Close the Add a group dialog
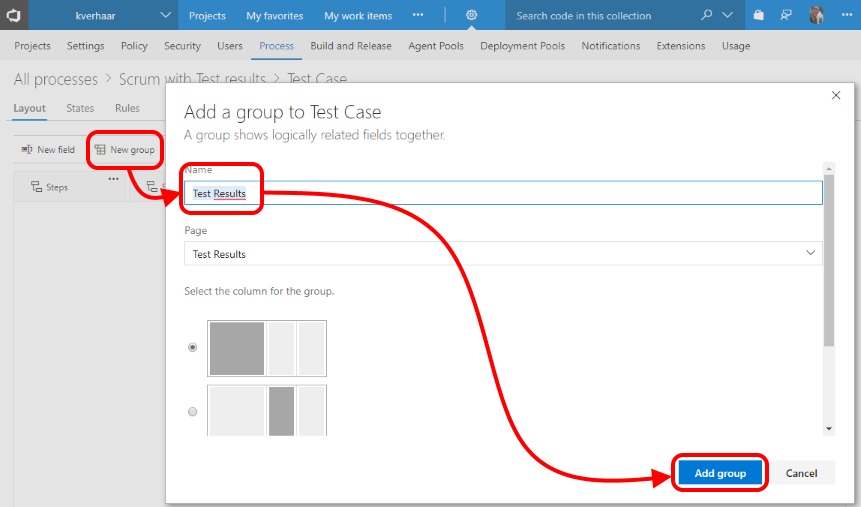The image size is (861, 507). [836, 95]
